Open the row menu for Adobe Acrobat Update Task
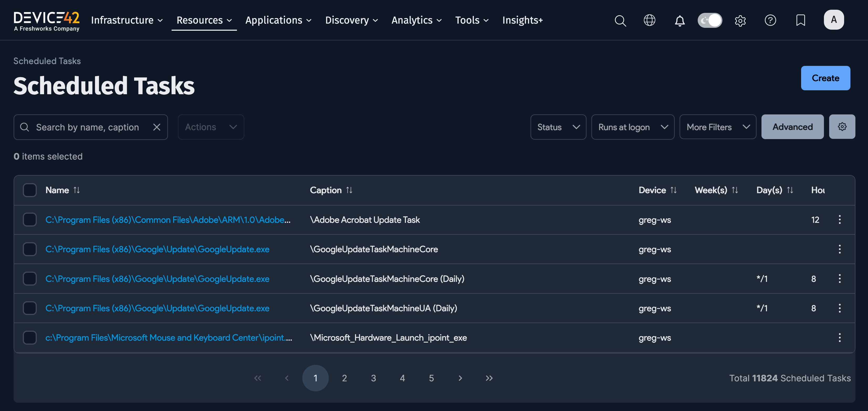The width and height of the screenshot is (868, 411). click(x=840, y=219)
